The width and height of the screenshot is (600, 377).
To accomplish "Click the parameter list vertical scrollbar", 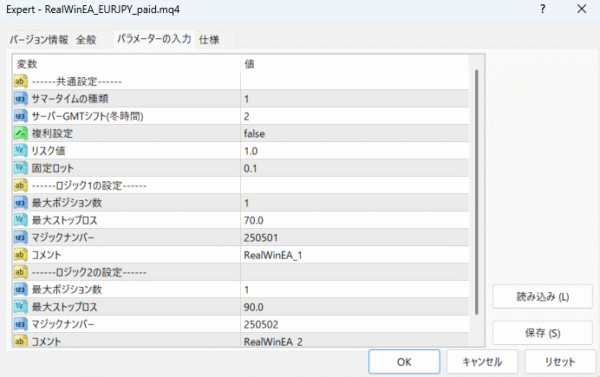I will (476, 192).
